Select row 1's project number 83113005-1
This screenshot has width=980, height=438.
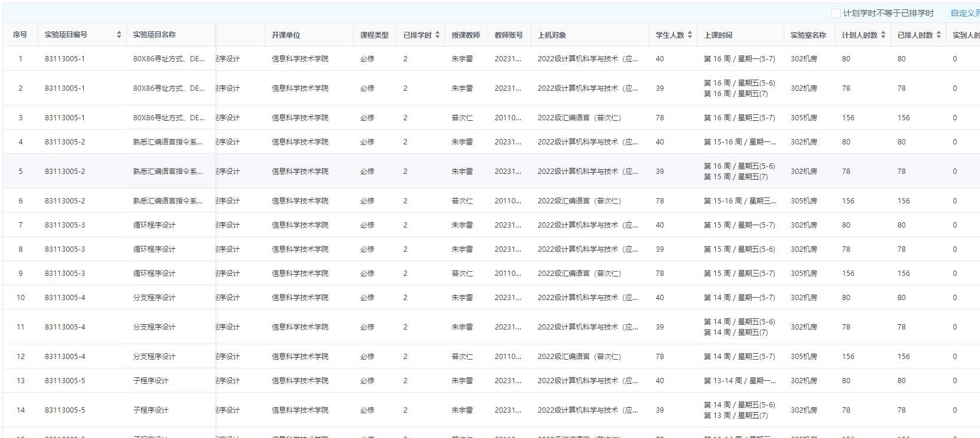(65, 59)
